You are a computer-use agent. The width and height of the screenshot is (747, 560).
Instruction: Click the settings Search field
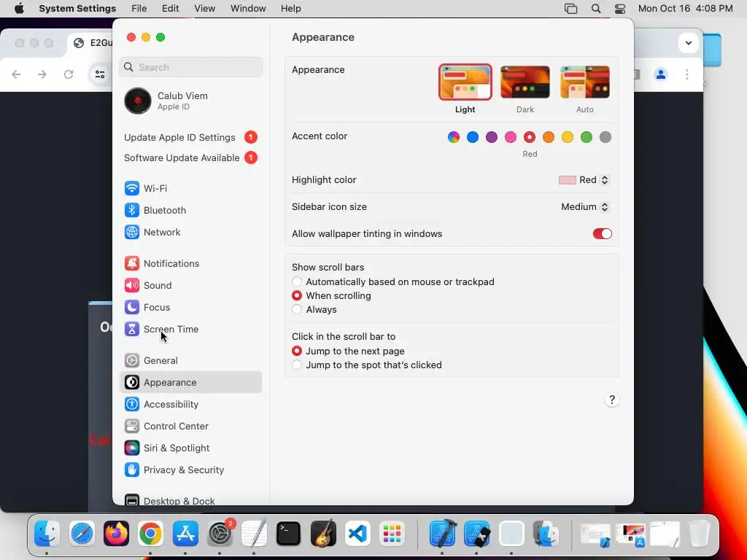pos(190,67)
